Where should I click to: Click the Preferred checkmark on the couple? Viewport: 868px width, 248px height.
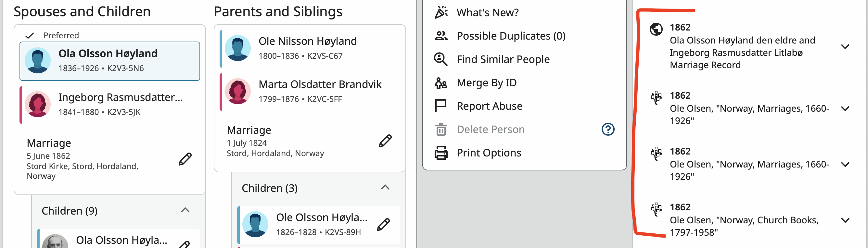click(x=30, y=35)
